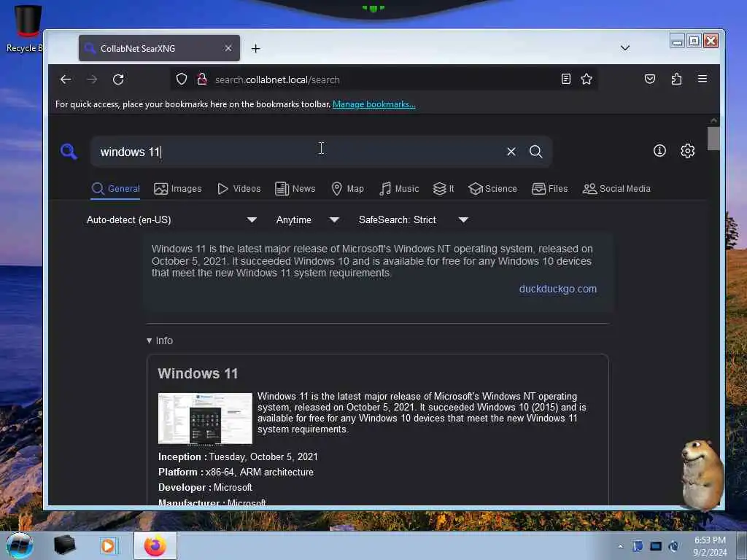Switch to the News category
Viewport: 747px width, 560px height.
[295, 189]
